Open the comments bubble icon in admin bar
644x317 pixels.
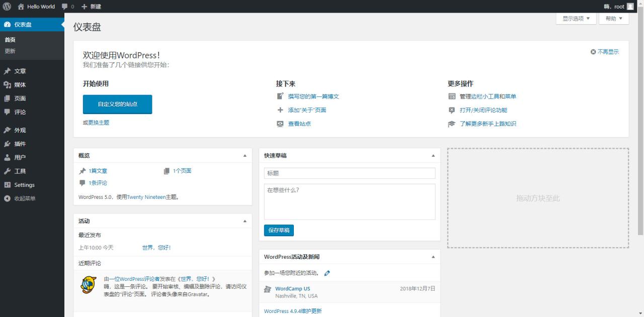[64, 7]
